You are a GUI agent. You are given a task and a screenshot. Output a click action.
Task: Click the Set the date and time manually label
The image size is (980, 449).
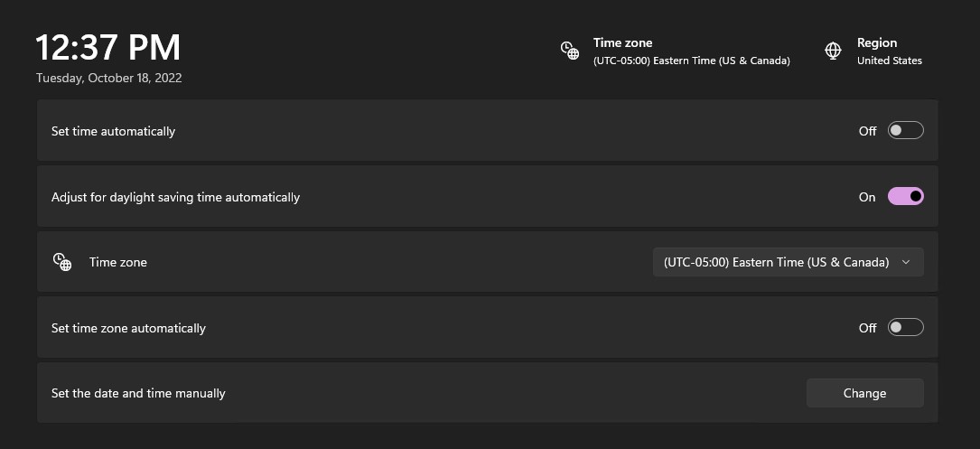138,393
